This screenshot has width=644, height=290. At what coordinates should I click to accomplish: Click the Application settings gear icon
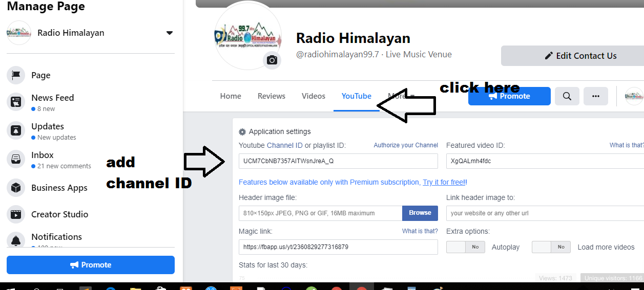pos(242,131)
